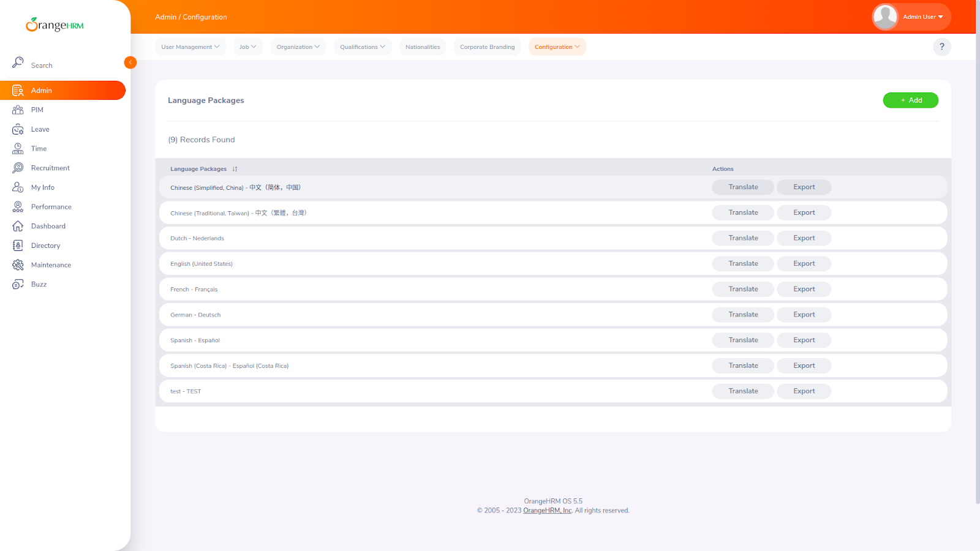
Task: Click the "German - Deutsch" row text
Action: (x=195, y=315)
